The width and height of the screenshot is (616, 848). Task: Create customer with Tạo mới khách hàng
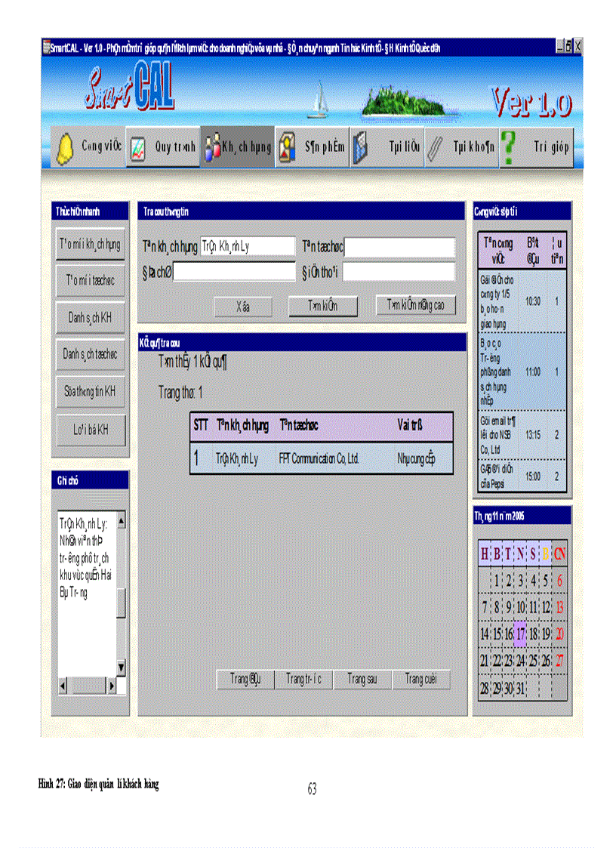[x=91, y=245]
